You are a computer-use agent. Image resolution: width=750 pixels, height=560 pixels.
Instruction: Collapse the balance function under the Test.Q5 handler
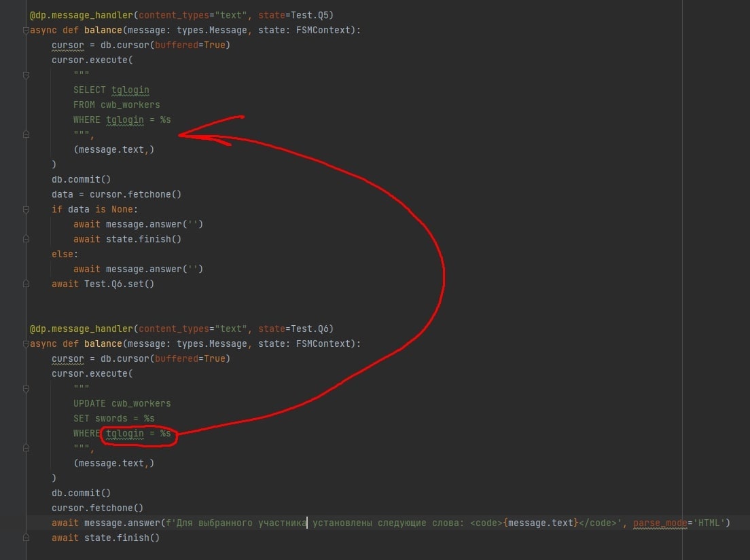(x=26, y=30)
